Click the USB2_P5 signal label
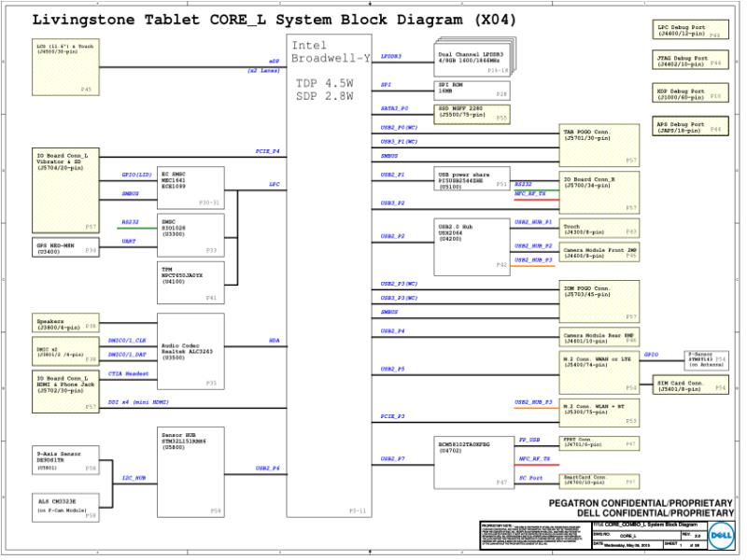Screen dimensions: 747x560 tap(392, 369)
